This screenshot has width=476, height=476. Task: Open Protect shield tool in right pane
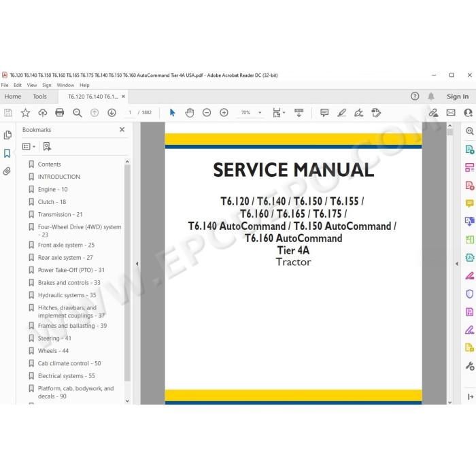(x=469, y=294)
